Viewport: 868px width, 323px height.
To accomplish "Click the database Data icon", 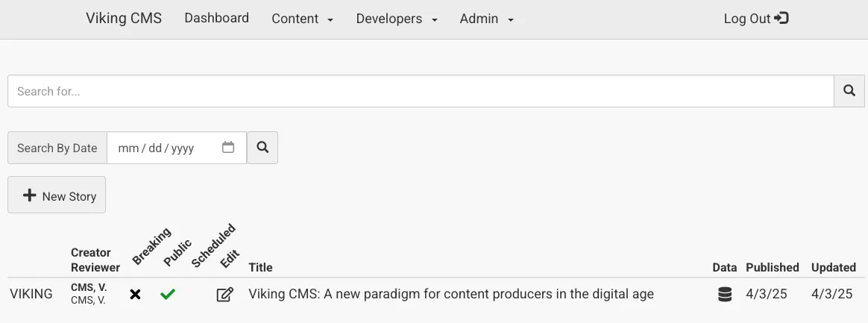I will coord(724,295).
